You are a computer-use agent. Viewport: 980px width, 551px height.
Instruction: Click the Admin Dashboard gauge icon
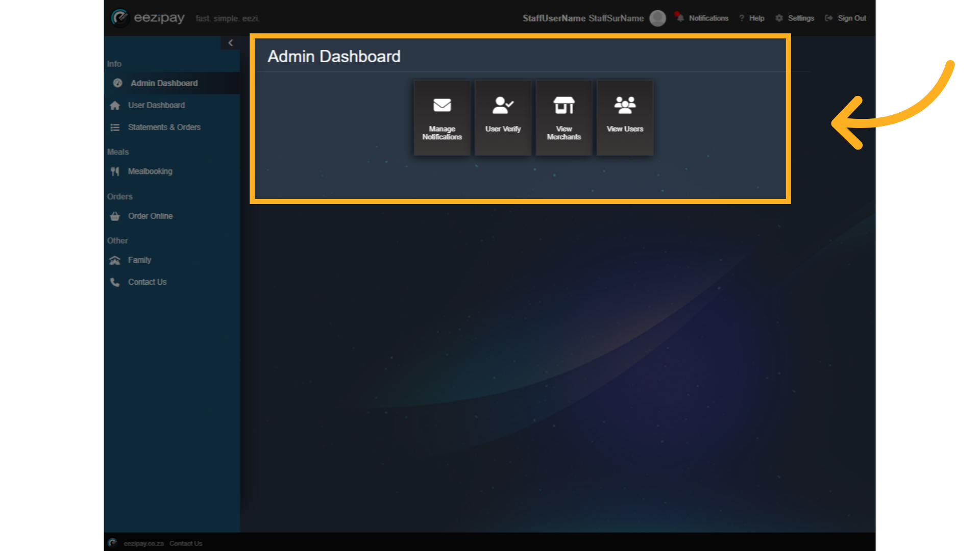pos(117,83)
